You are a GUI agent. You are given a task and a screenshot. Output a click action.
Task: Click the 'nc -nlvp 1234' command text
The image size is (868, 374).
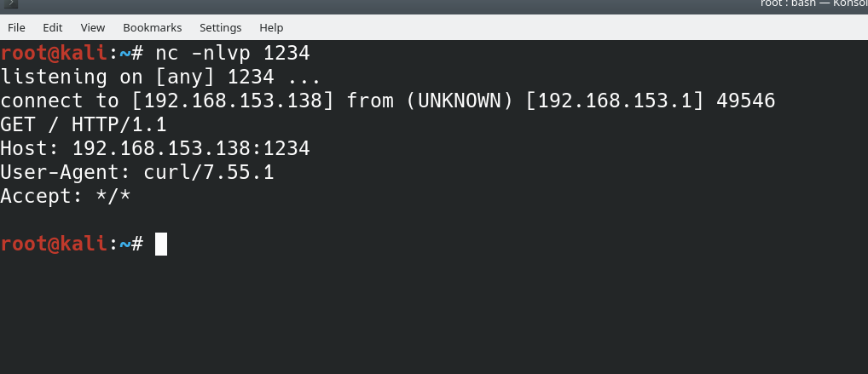pos(232,53)
